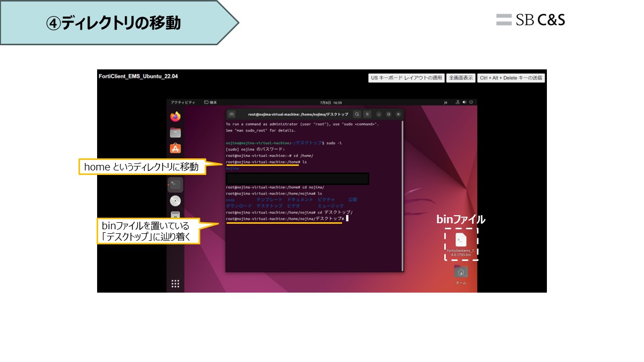
Task: Open the disc drive icon in the dock
Action: coord(175,201)
